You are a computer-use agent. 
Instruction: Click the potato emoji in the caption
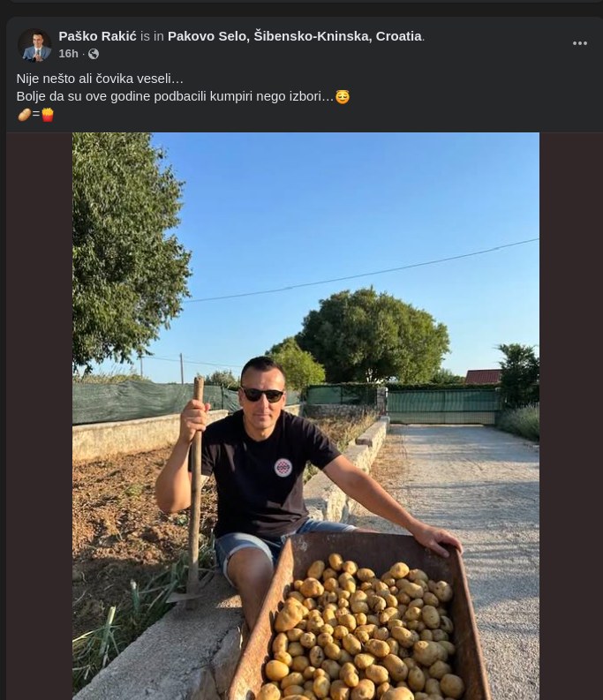(24, 115)
